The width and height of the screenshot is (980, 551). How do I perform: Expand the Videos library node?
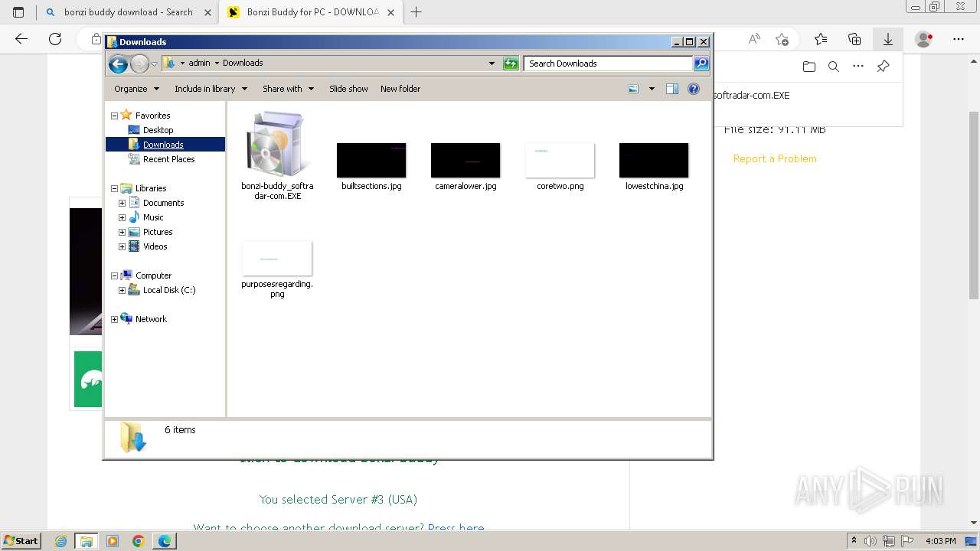click(122, 246)
